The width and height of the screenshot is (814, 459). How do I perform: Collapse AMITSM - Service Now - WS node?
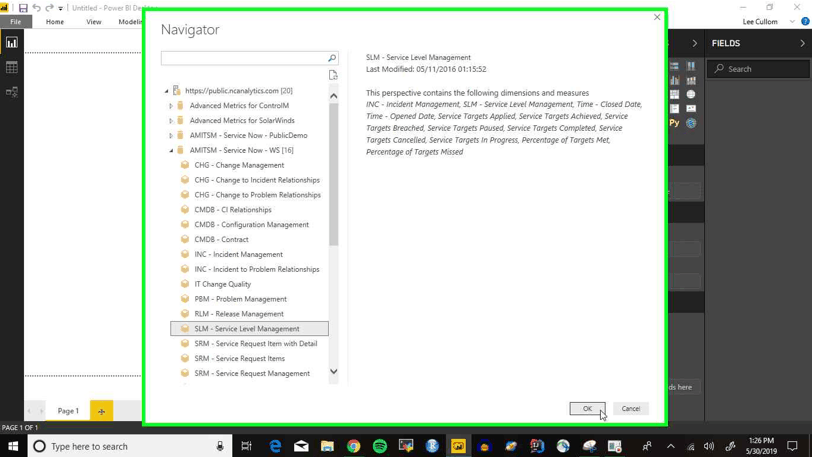[x=171, y=151]
